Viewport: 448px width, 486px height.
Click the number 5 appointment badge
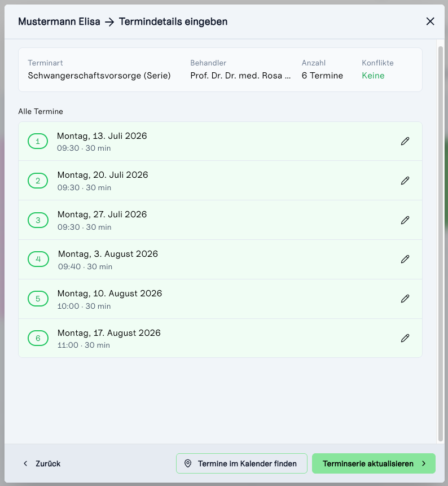[38, 299]
